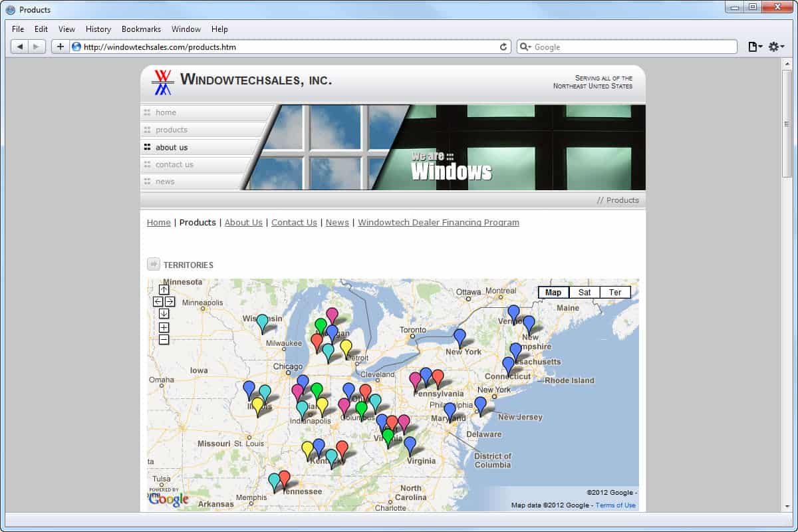Screen dimensions: 798x532
Task: Switch the map to Ter view
Action: tap(615, 293)
